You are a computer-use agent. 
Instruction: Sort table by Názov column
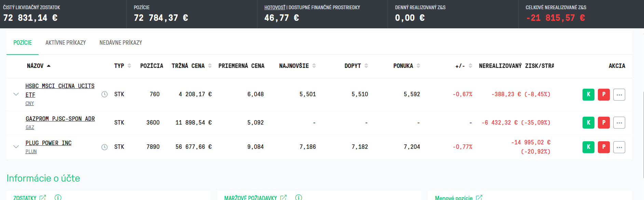pyautogui.click(x=39, y=66)
